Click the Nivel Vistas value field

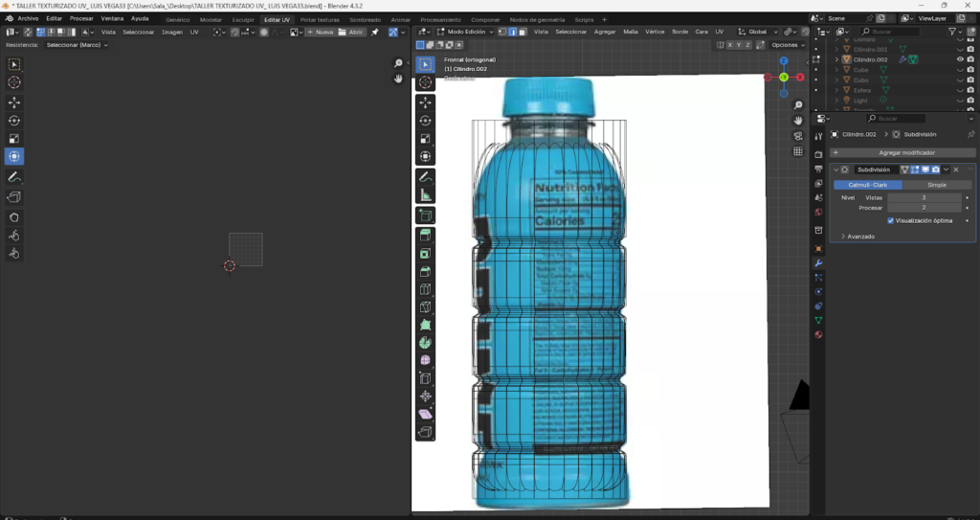point(924,197)
